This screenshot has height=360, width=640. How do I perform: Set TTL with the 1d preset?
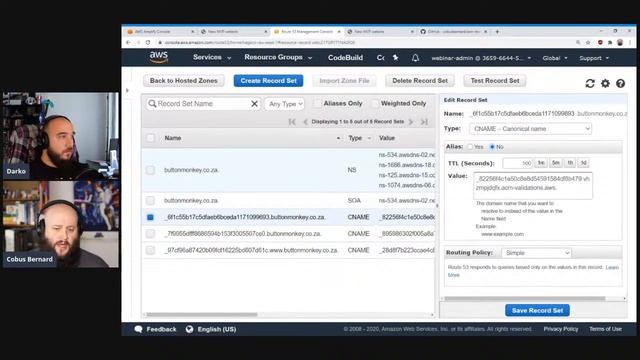pyautogui.click(x=584, y=163)
